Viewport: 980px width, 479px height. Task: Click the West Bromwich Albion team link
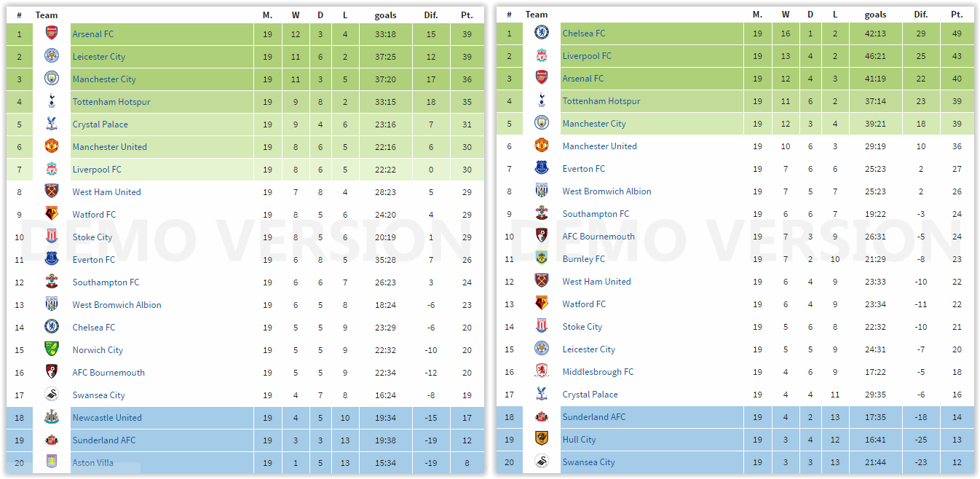tap(116, 304)
